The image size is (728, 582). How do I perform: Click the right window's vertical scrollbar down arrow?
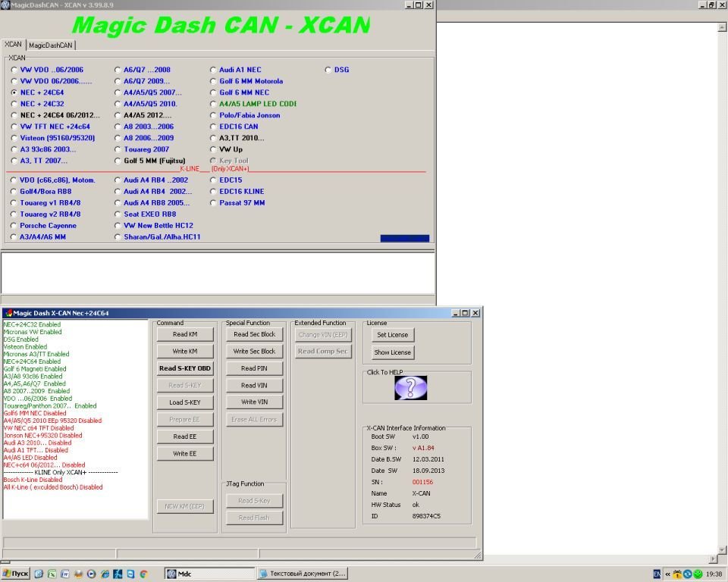[x=722, y=549]
